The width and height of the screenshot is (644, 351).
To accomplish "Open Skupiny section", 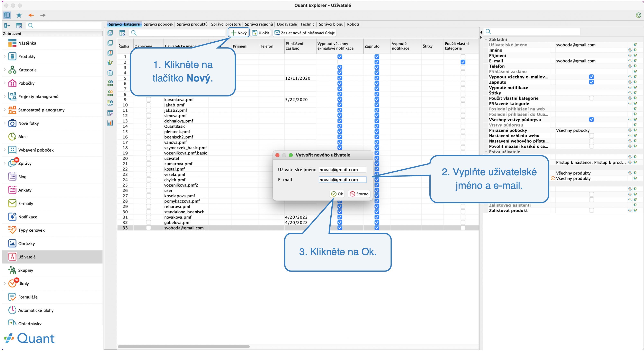I will pyautogui.click(x=26, y=270).
